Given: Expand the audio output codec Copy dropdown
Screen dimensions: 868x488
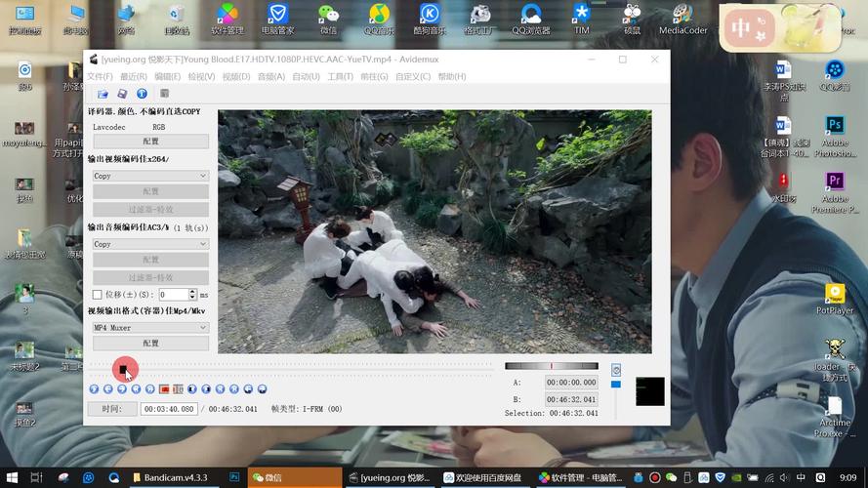Looking at the screenshot, I should tap(150, 244).
